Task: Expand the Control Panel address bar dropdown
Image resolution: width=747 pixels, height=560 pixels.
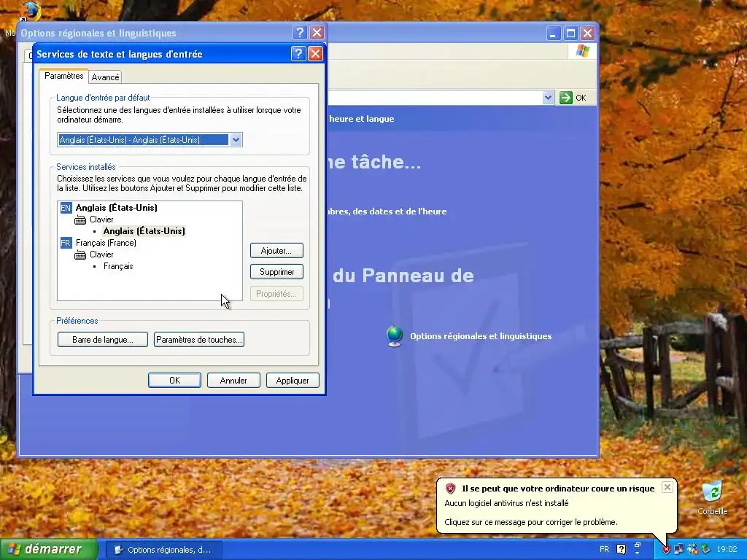Action: pyautogui.click(x=548, y=98)
